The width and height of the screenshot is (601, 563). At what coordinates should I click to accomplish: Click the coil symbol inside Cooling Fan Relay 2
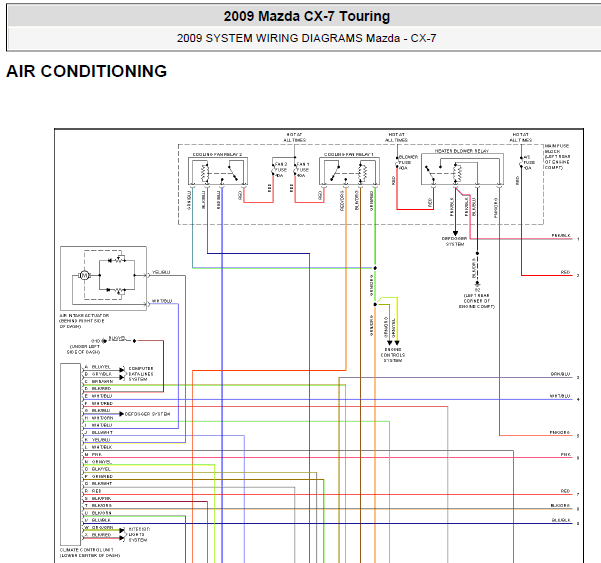click(205, 172)
